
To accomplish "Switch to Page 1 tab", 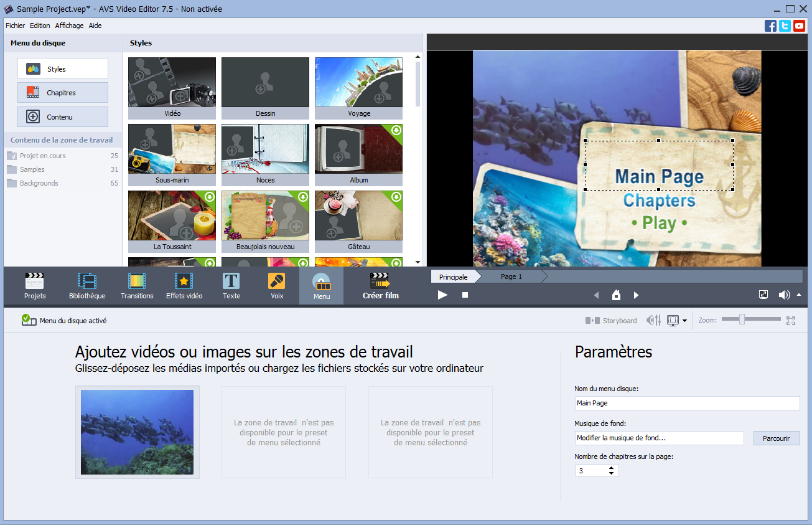I will point(511,277).
